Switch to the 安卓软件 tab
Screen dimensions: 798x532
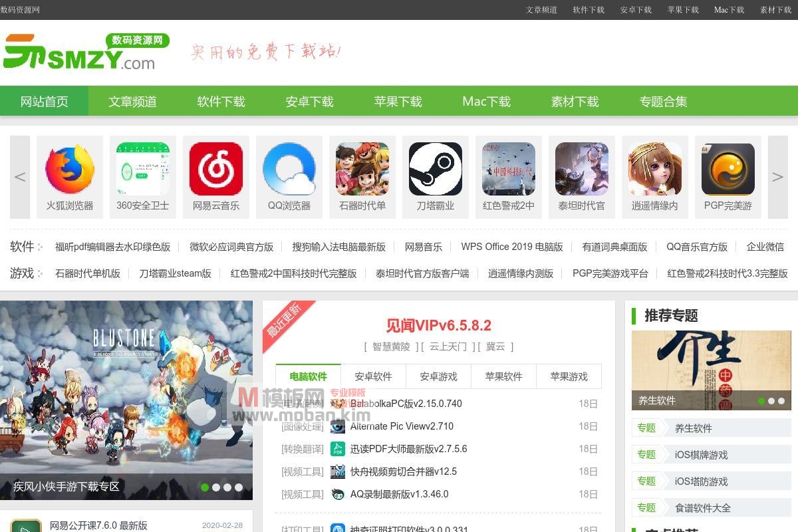(373, 376)
